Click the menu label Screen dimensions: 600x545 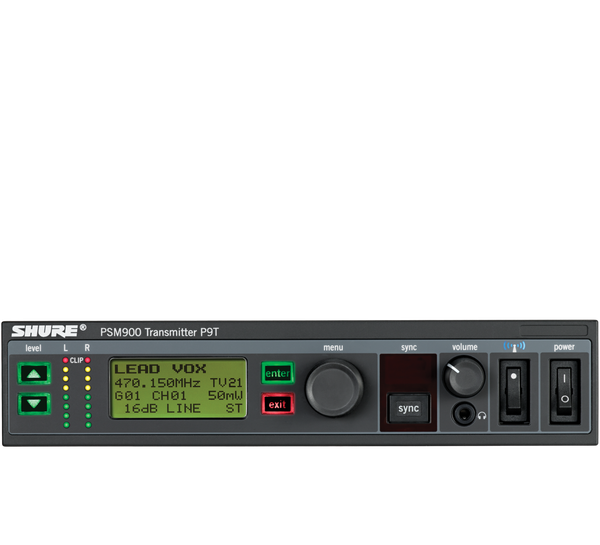pos(333,347)
